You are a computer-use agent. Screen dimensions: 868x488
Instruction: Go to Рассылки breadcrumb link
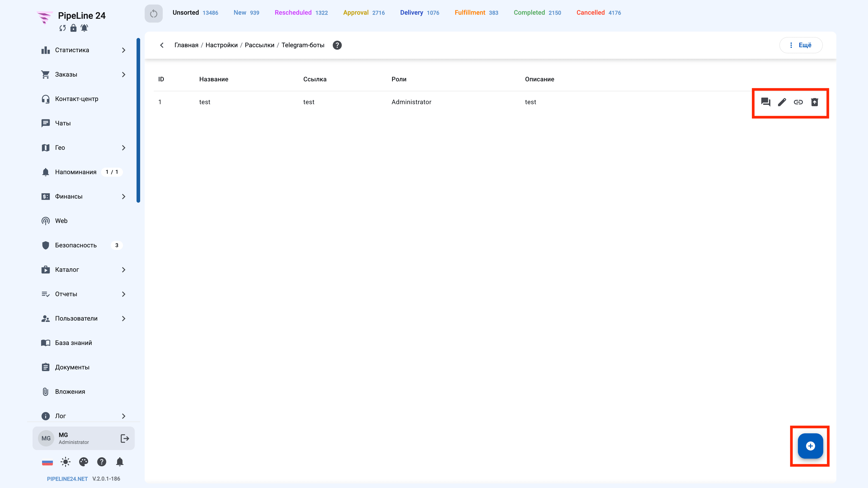pos(259,45)
